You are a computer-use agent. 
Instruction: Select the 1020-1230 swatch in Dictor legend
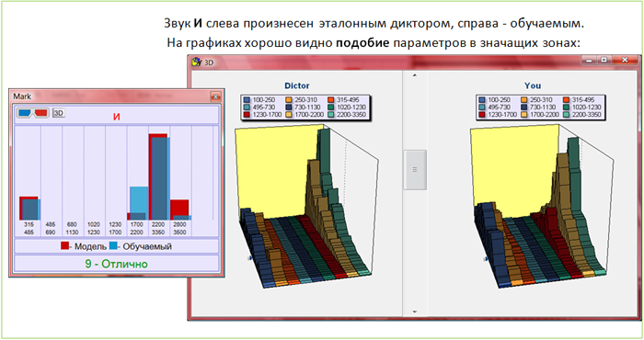(x=331, y=107)
